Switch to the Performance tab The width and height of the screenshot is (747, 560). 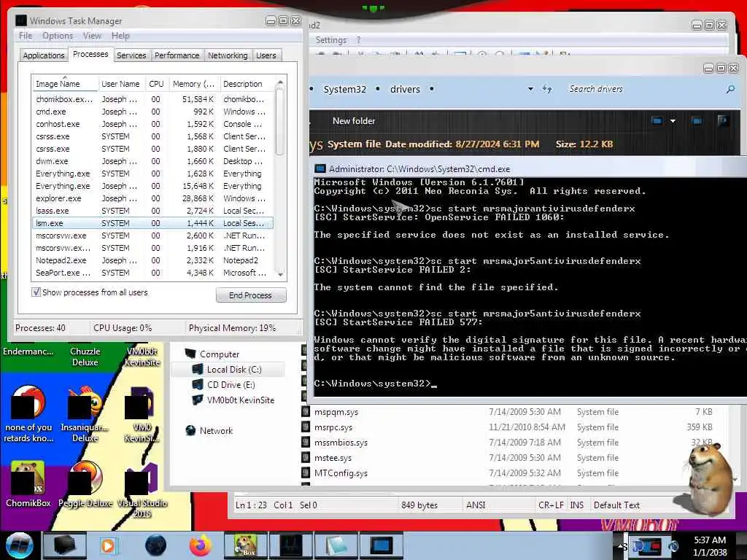coord(177,55)
